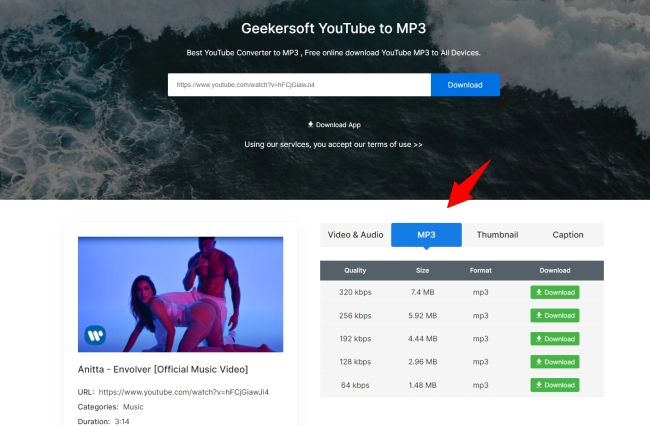The width and height of the screenshot is (650, 426).
Task: Click the 128 kbps quality cell
Action: (355, 362)
